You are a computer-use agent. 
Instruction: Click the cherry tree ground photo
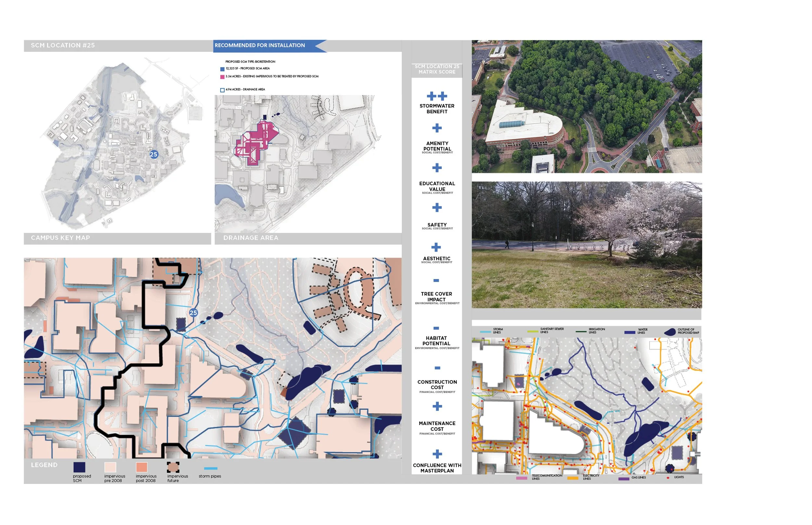point(587,245)
